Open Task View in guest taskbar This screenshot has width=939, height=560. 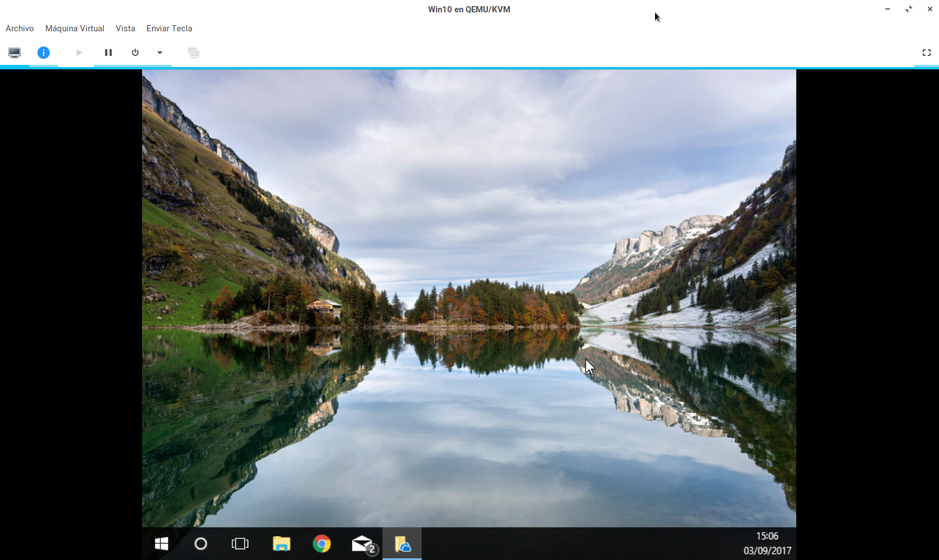click(240, 544)
